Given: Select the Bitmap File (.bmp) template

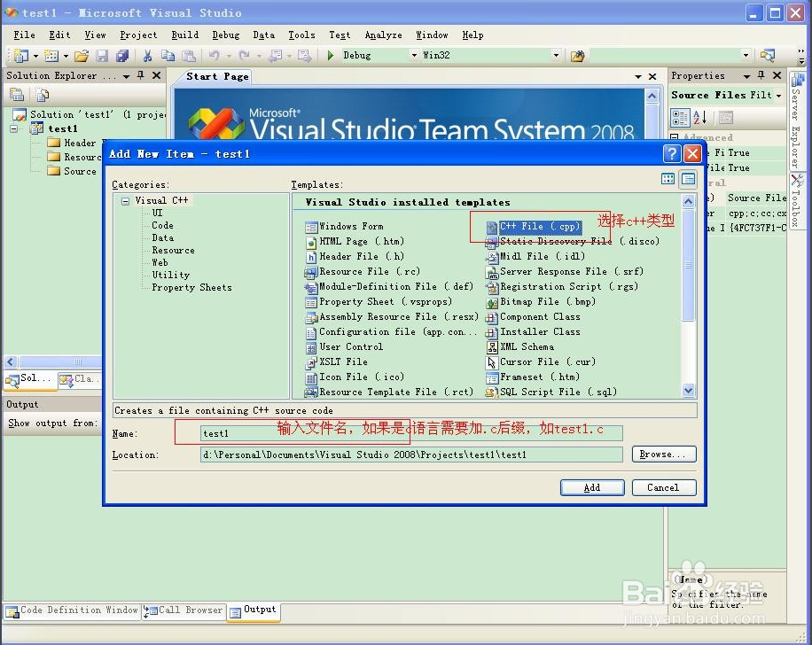Looking at the screenshot, I should coord(541,301).
